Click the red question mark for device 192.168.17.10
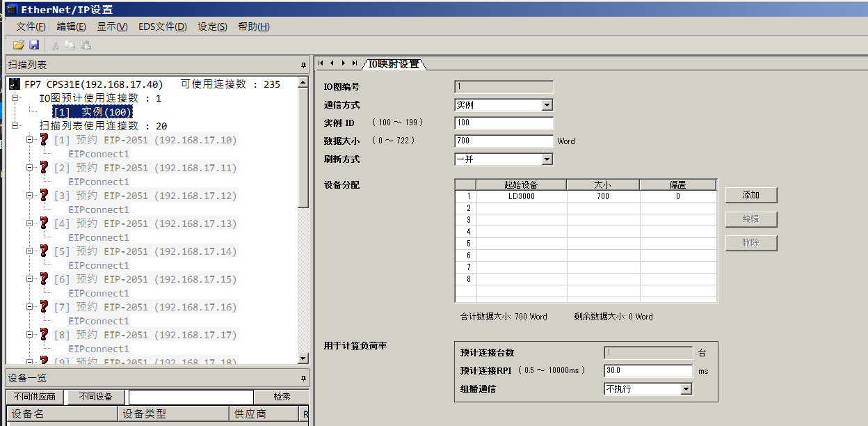This screenshot has width=868, height=426. (x=44, y=140)
